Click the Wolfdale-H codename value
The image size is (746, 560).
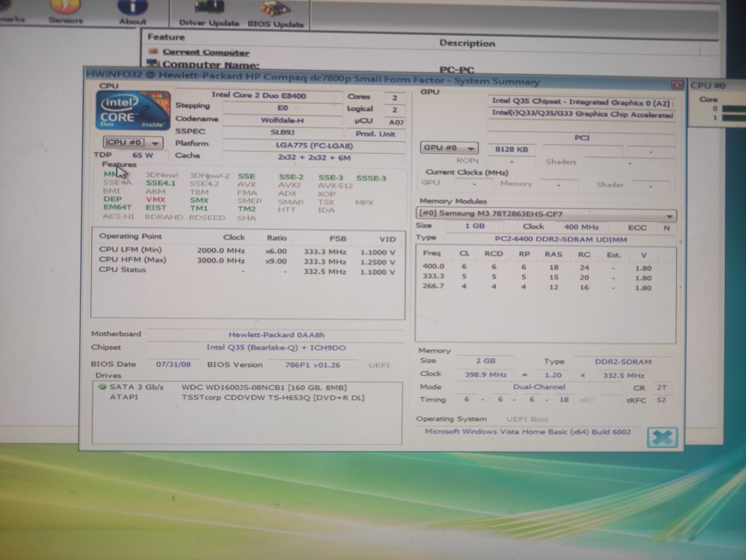point(282,120)
